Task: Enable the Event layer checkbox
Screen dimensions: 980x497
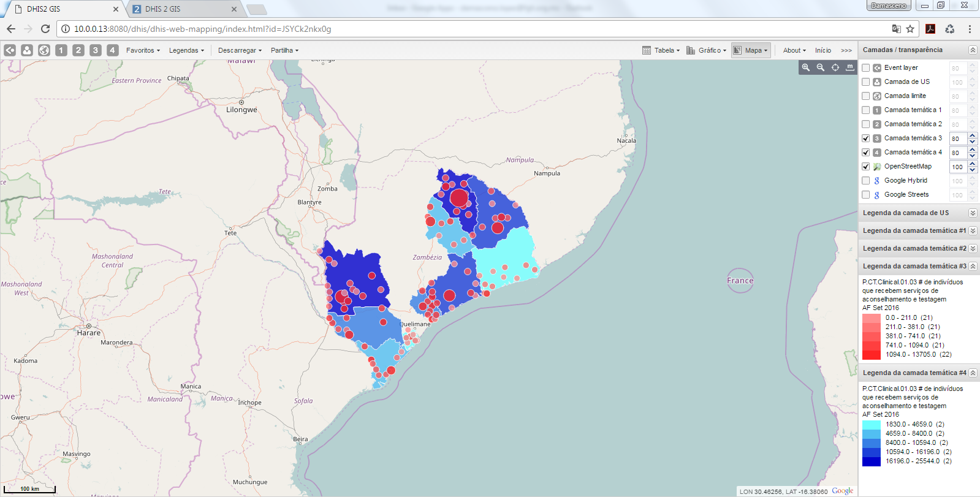Action: pos(866,68)
